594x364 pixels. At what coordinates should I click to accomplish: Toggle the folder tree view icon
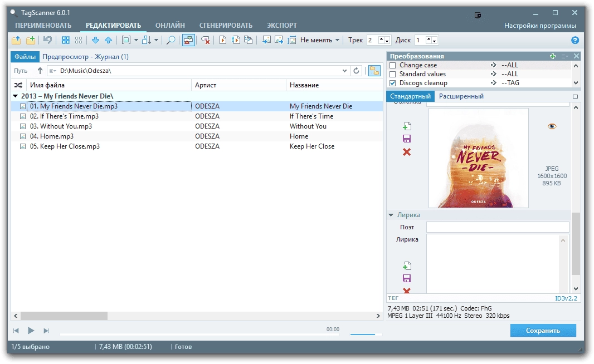[374, 71]
